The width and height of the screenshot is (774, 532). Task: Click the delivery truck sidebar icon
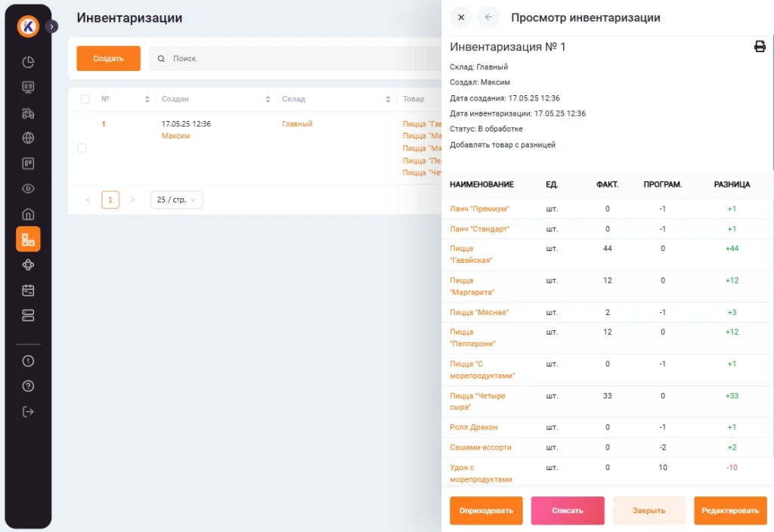28,113
